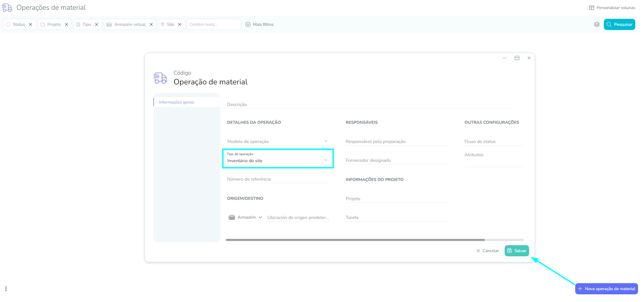Click the OUTRAS CONFIGURAÇÕES heading
The width and height of the screenshot is (644, 302).
492,122
